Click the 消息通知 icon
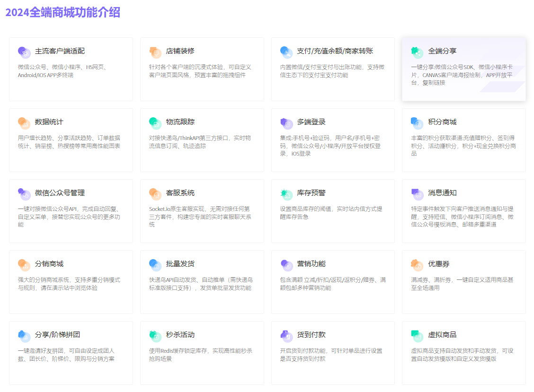The image size is (534, 392). tap(417, 194)
